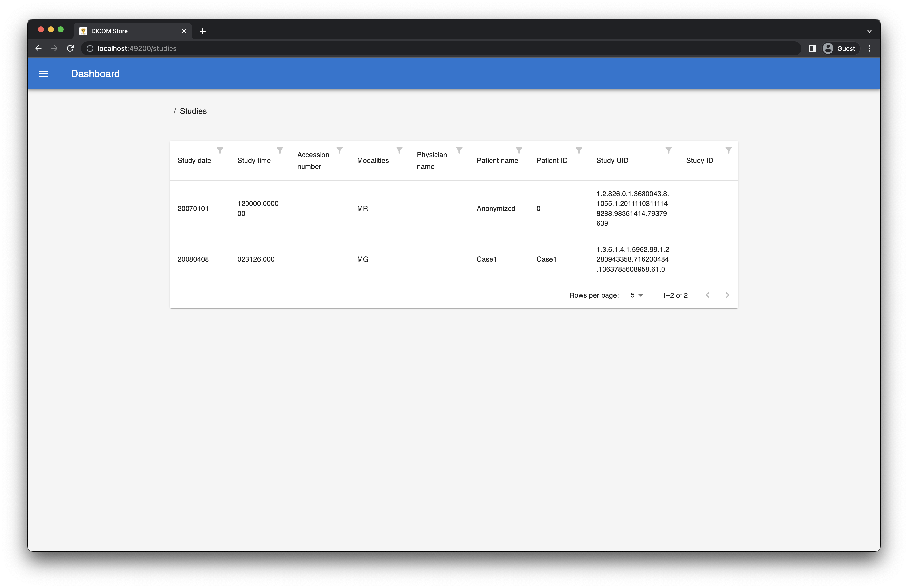Filter the Study ID column
The width and height of the screenshot is (908, 588).
click(x=728, y=150)
